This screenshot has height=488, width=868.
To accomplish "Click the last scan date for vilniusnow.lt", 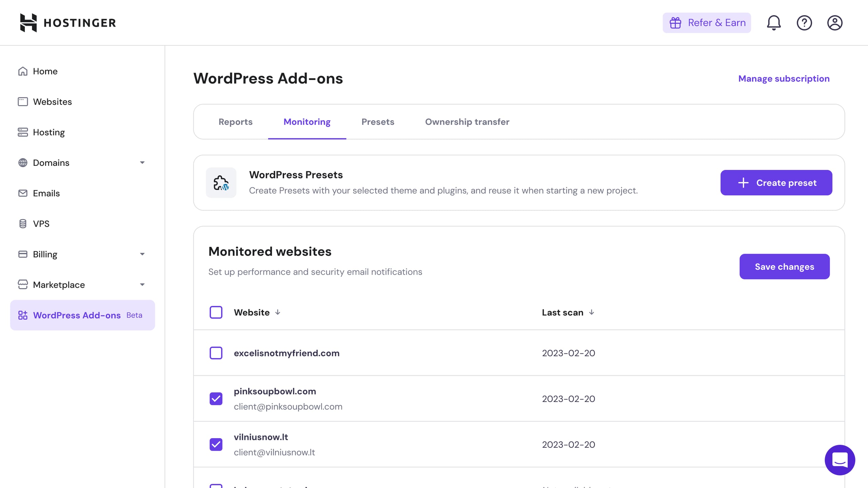I will (569, 445).
